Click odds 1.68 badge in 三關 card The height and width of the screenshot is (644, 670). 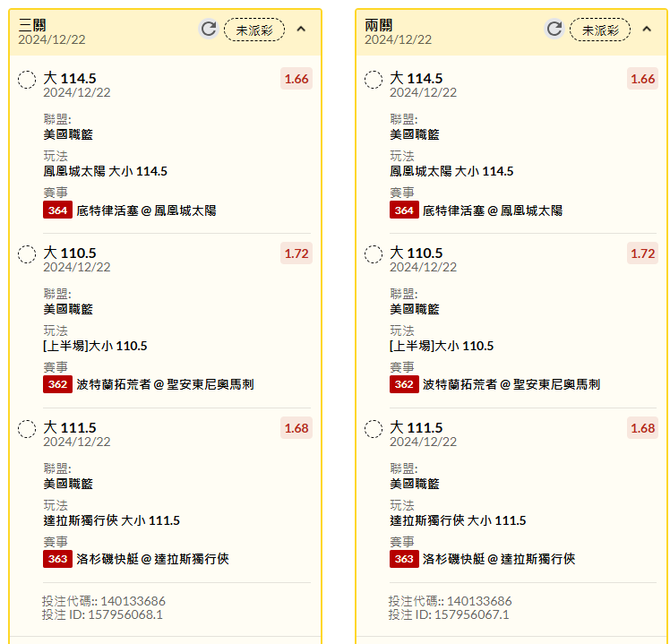tap(296, 428)
